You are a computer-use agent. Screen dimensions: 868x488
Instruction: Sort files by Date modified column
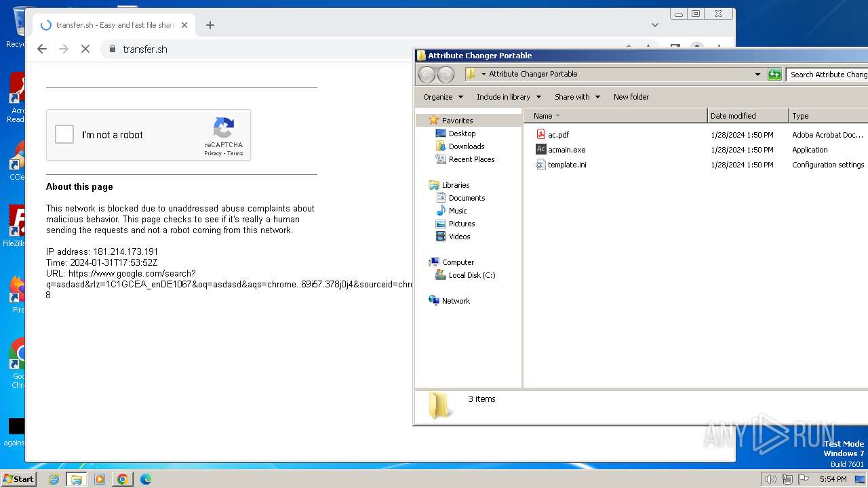click(x=748, y=116)
